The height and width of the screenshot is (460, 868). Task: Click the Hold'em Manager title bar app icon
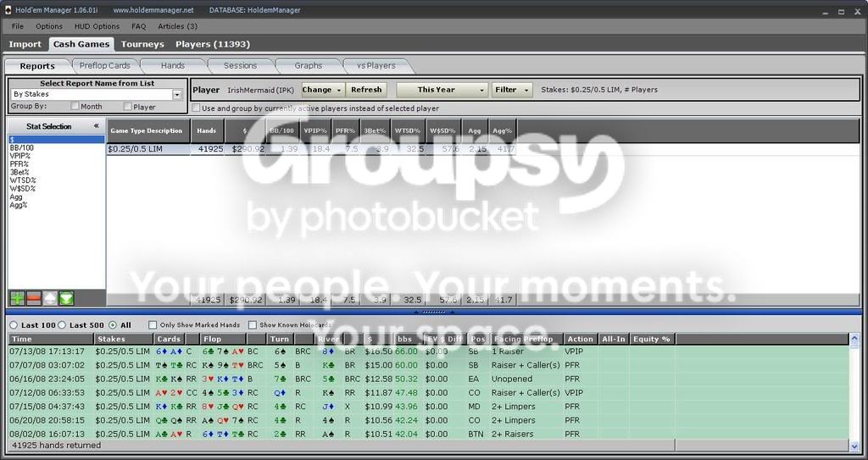click(x=8, y=10)
